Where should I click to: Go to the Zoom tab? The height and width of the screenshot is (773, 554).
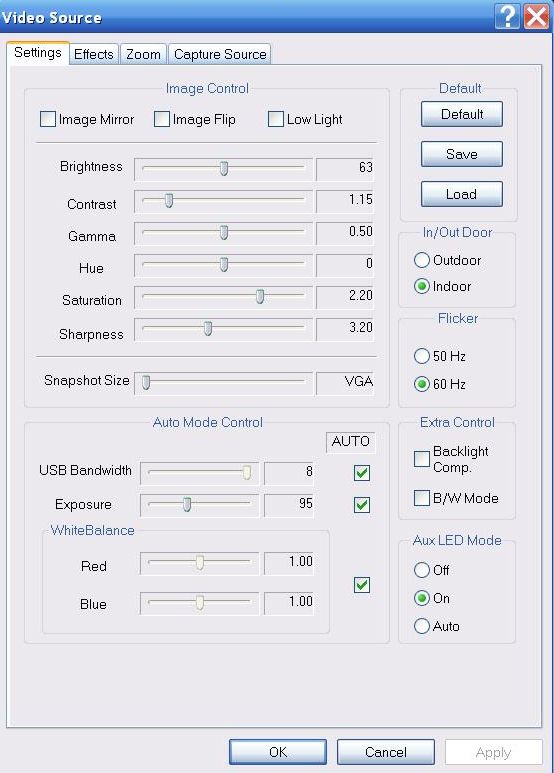(x=143, y=54)
